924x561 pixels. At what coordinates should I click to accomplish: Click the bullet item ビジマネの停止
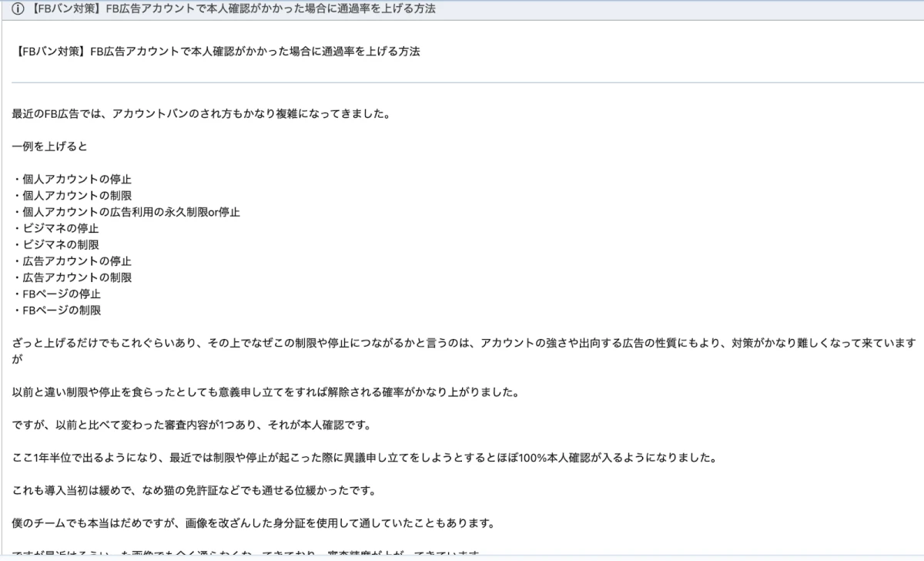[x=56, y=228]
